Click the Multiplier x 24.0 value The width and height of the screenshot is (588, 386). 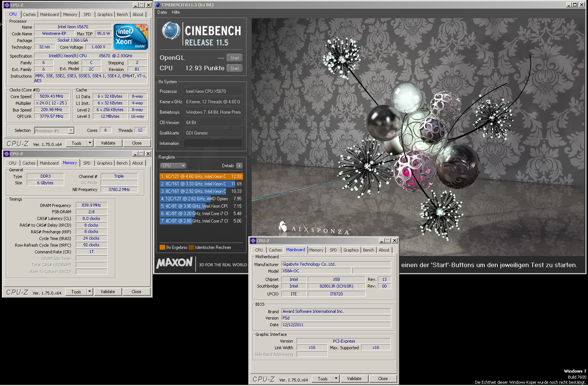coord(52,103)
